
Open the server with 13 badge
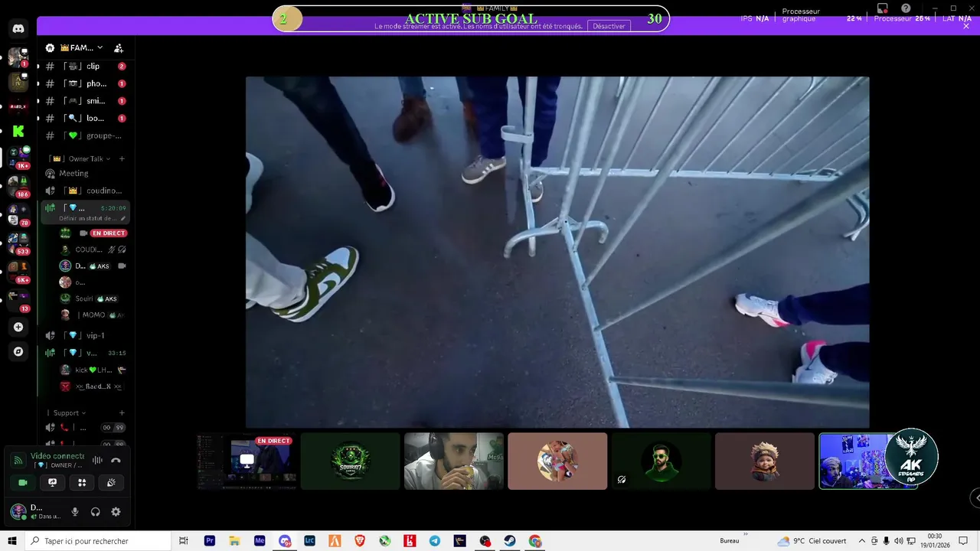click(18, 298)
